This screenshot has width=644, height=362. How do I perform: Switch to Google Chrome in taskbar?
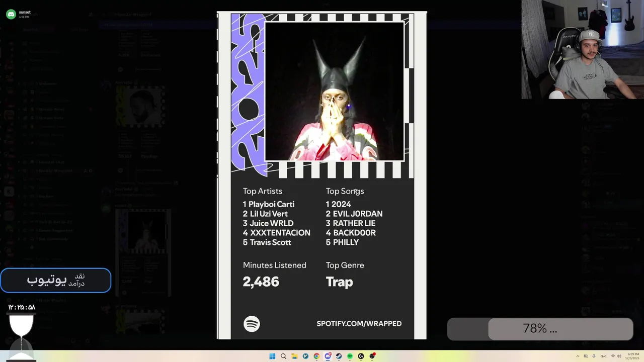click(x=316, y=356)
